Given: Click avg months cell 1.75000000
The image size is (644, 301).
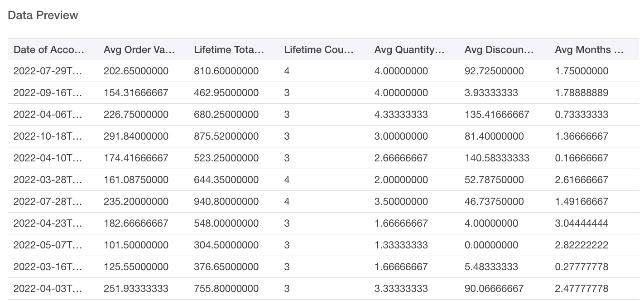Looking at the screenshot, I should point(582,71).
